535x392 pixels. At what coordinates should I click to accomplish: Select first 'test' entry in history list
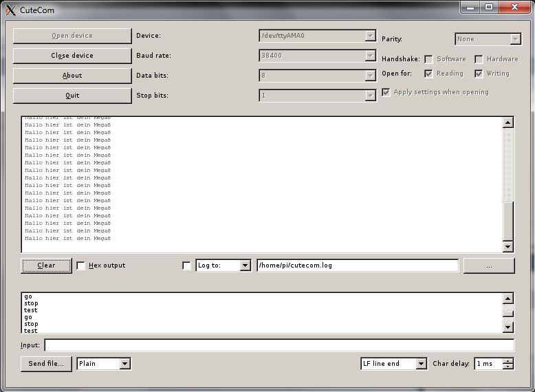[x=31, y=310]
